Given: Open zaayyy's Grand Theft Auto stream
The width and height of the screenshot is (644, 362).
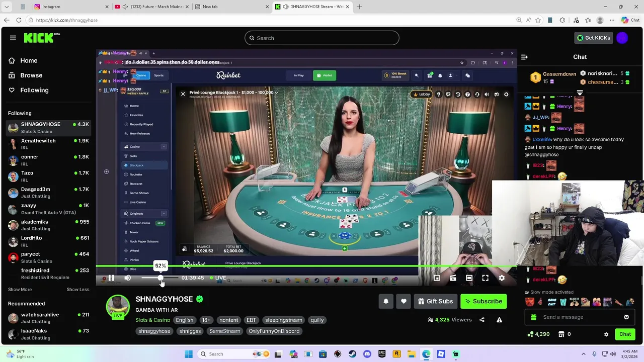Looking at the screenshot, I should [x=48, y=209].
